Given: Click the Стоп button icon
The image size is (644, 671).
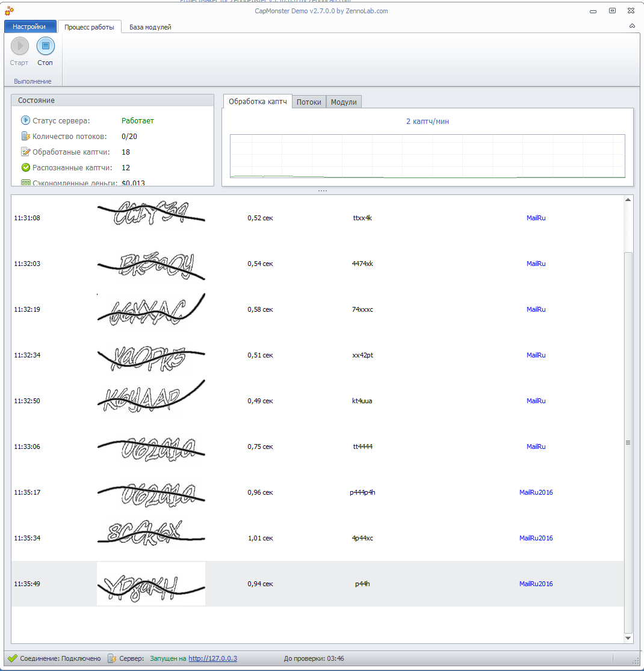Looking at the screenshot, I should point(45,46).
